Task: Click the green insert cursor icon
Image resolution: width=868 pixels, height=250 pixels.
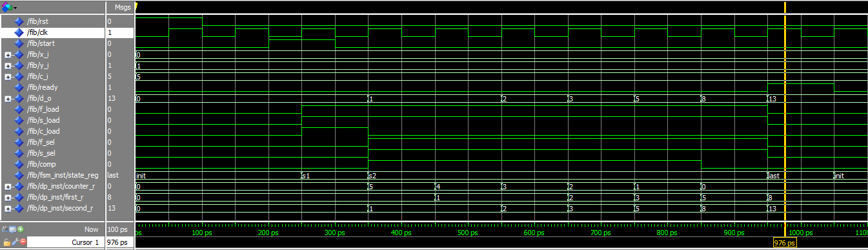Action: [x=21, y=229]
